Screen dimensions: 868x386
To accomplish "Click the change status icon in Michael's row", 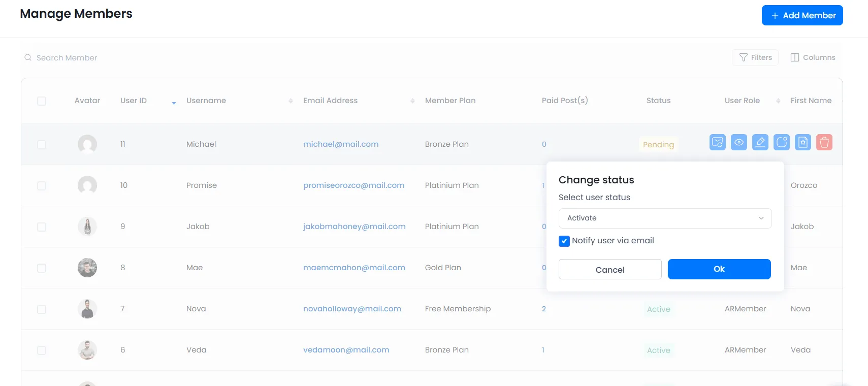I will click(781, 143).
